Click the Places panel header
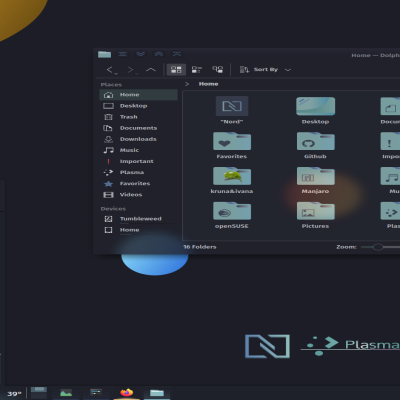 tap(111, 85)
